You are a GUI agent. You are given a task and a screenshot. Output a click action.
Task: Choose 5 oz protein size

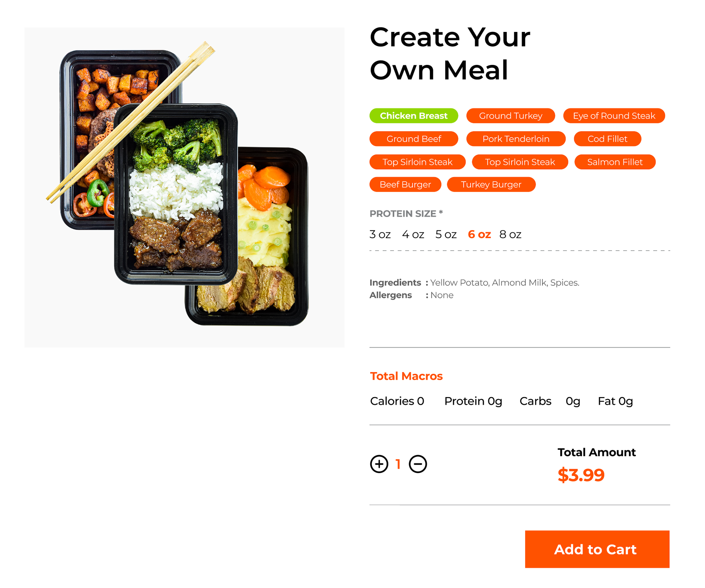coord(446,234)
